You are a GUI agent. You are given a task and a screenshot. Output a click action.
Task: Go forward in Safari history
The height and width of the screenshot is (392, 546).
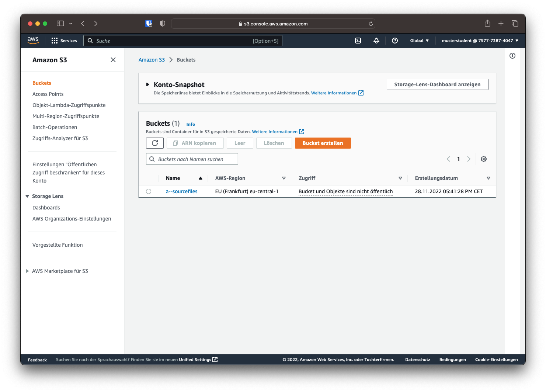coord(96,24)
